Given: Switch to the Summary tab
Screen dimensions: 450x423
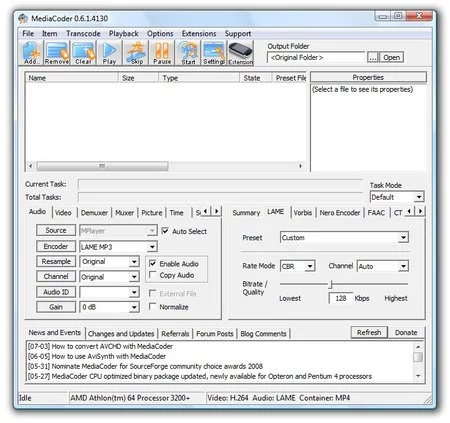Looking at the screenshot, I should tap(246, 213).
